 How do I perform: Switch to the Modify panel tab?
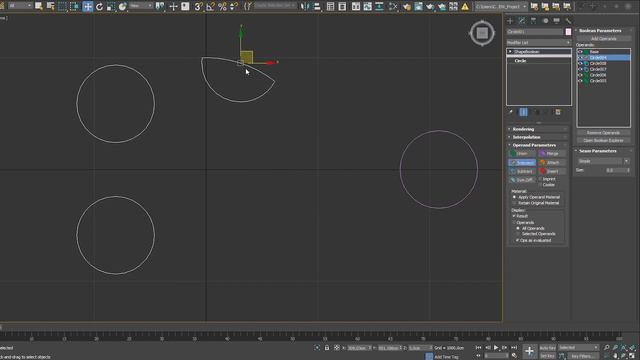[x=522, y=20]
